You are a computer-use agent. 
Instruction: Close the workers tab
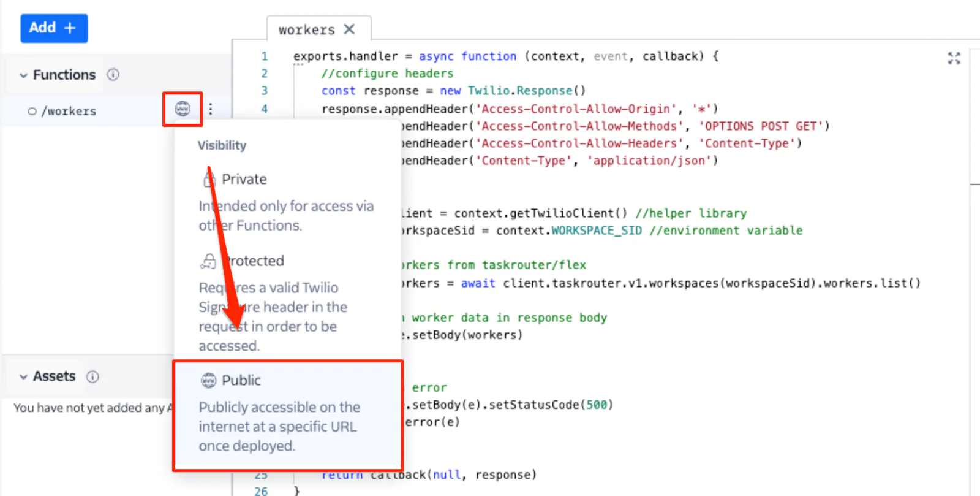349,29
